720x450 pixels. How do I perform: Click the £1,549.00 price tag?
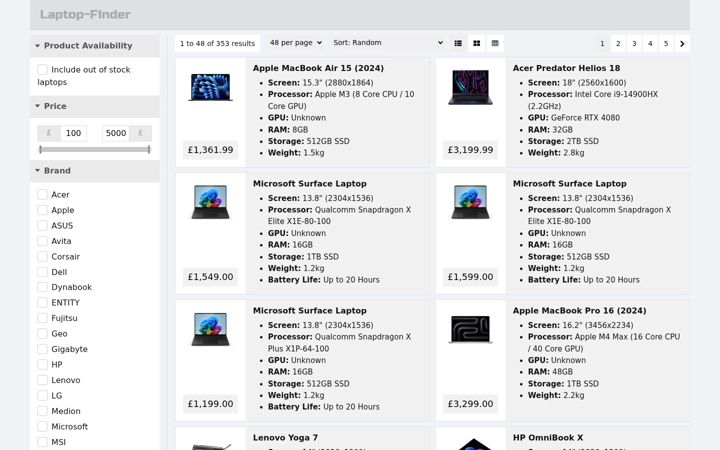[x=210, y=277]
